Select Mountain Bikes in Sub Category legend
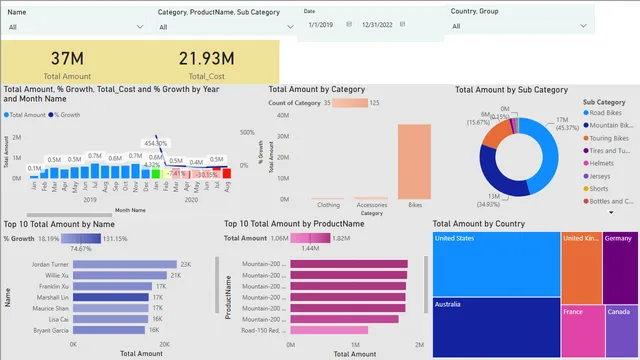 tap(608, 125)
